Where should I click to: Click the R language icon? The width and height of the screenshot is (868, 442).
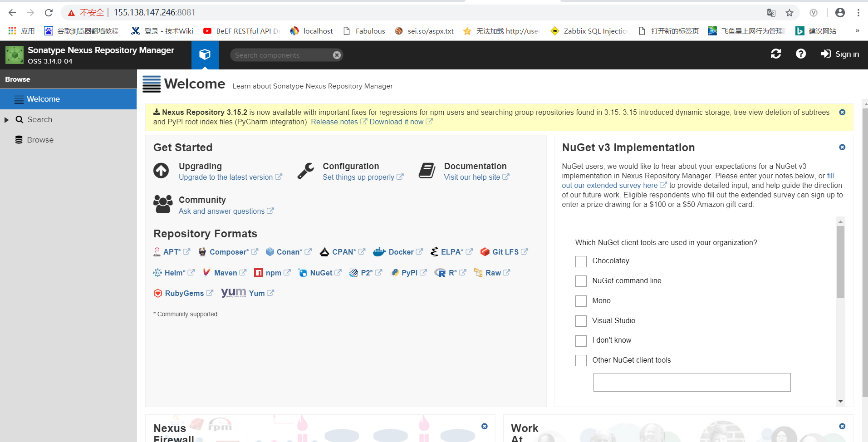coord(440,273)
